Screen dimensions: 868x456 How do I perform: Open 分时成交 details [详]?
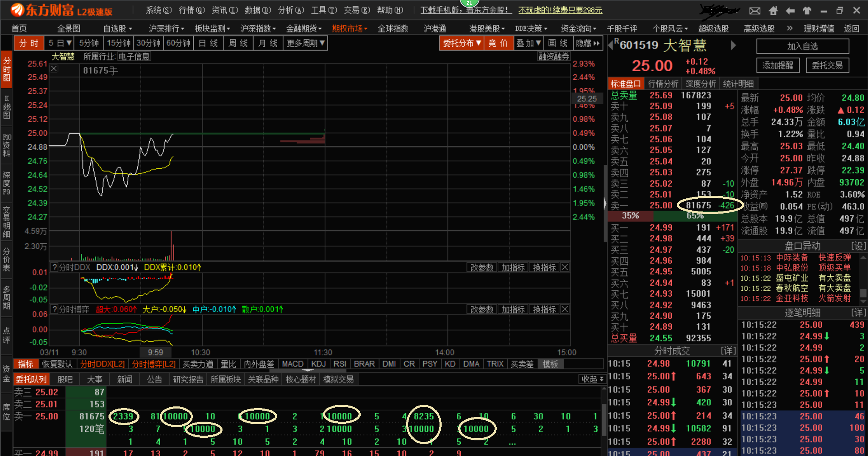click(x=729, y=350)
